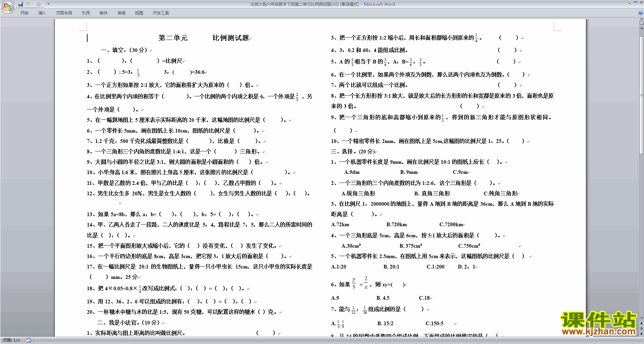Open the 插入 ribbon tab
Viewport: 644px width, 344px height.
coord(42,13)
